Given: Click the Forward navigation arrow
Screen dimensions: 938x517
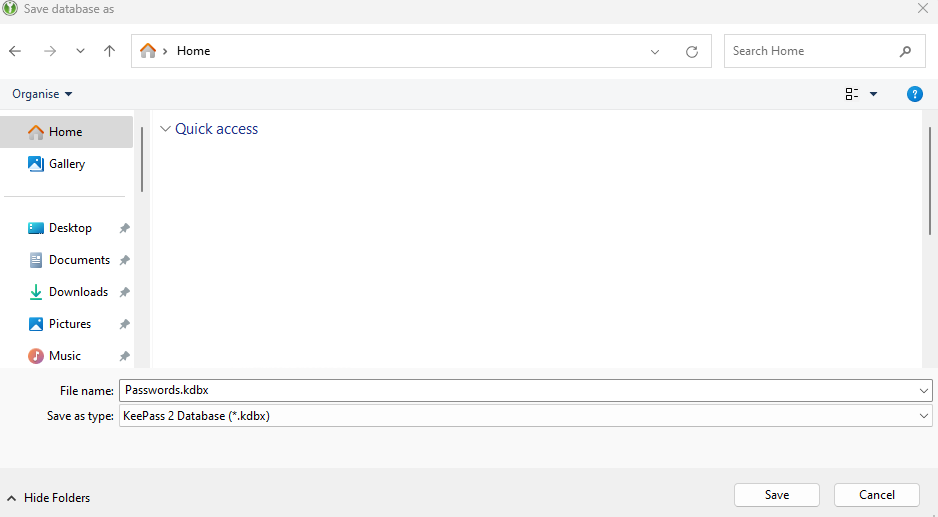Looking at the screenshot, I should tap(49, 51).
